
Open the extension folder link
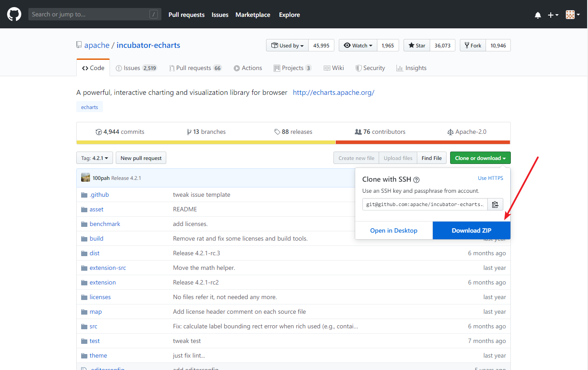coord(102,282)
